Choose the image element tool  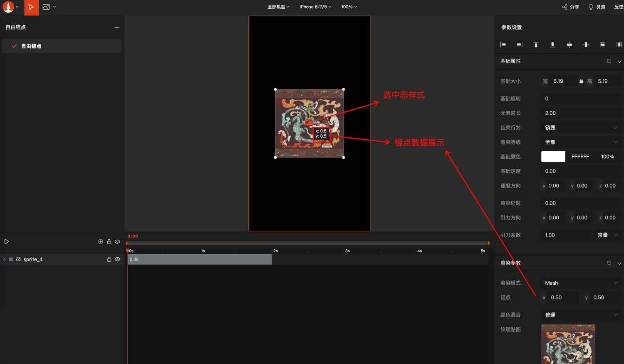[46, 7]
